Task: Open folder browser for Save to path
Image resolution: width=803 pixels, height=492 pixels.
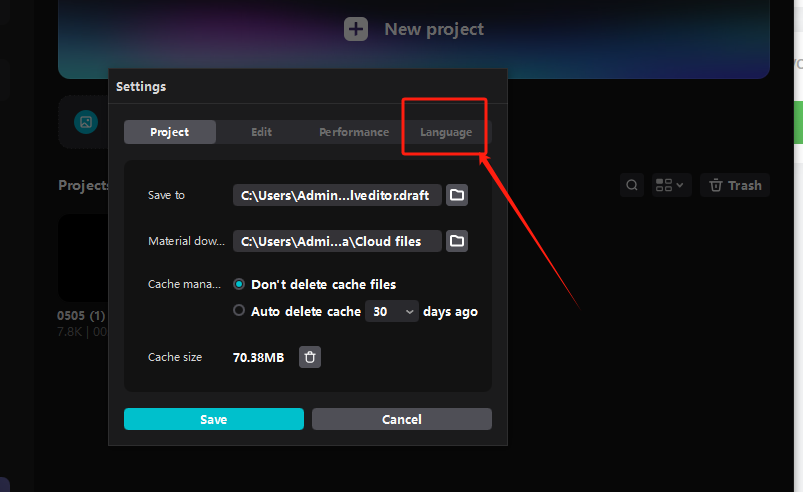Action: tap(457, 195)
